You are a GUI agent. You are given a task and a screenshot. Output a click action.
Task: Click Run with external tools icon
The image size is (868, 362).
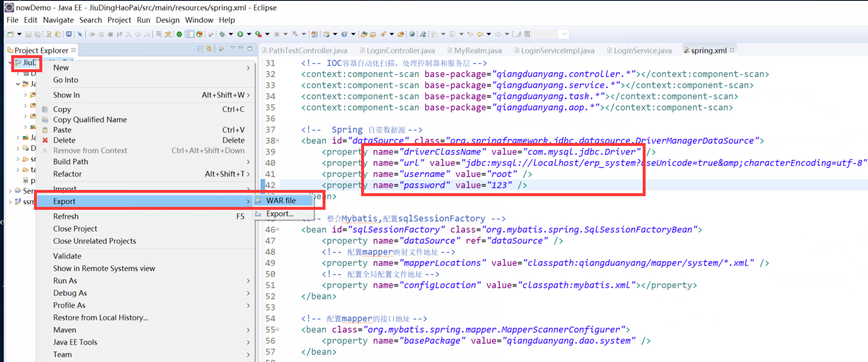[258, 34]
